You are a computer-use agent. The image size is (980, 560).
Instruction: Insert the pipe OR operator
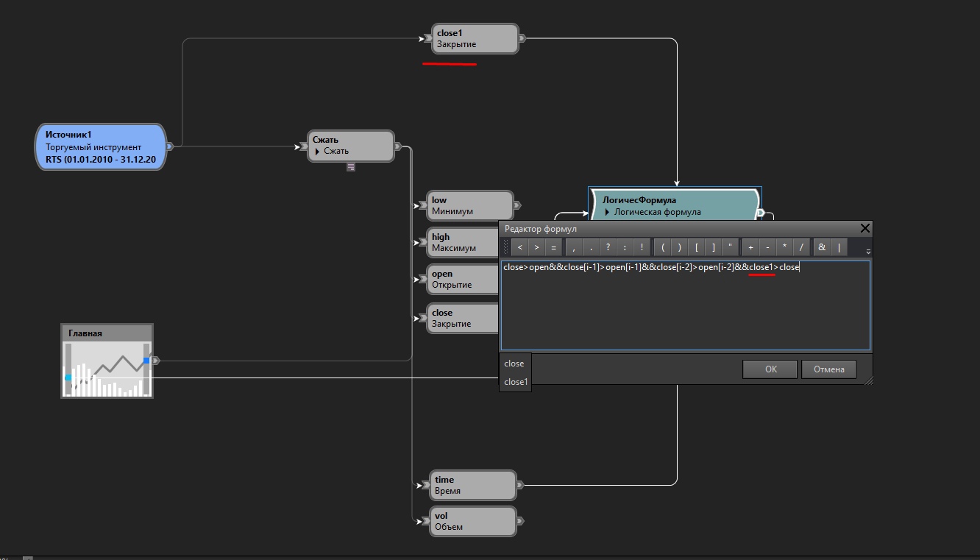tap(839, 247)
